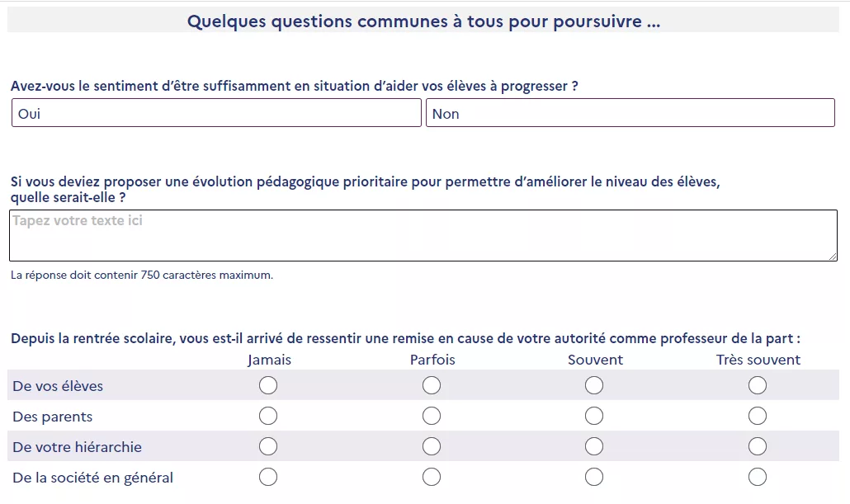Select the Oui answer option
This screenshot has width=850, height=504.
coord(216,113)
